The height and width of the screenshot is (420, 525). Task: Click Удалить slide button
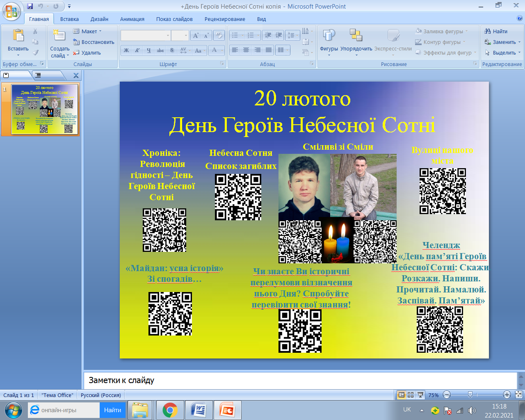click(87, 52)
